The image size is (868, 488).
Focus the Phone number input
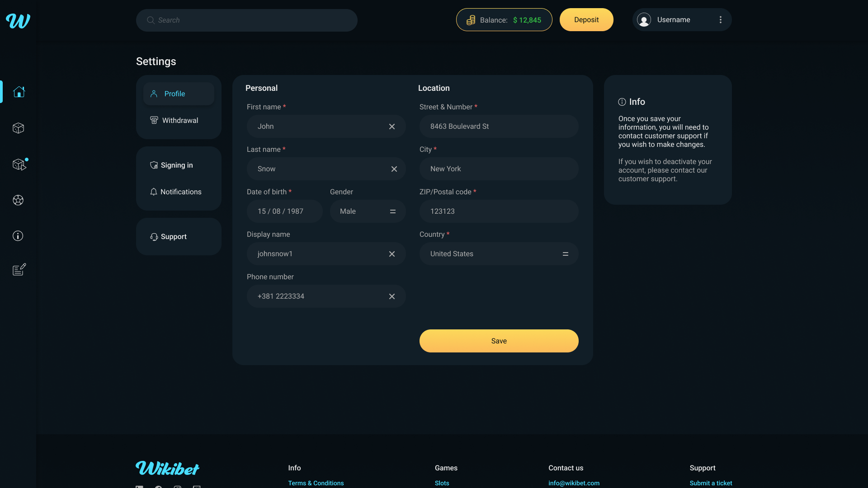[326, 296]
